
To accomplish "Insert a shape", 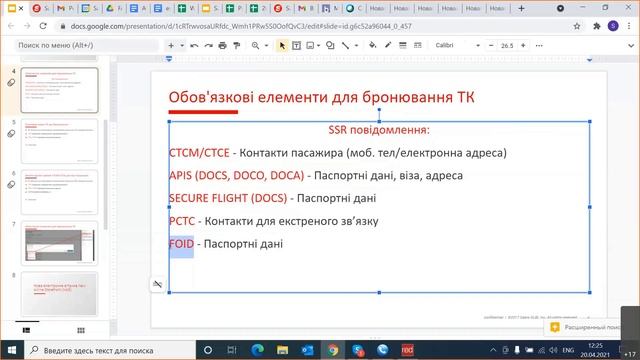I will click(330, 46).
